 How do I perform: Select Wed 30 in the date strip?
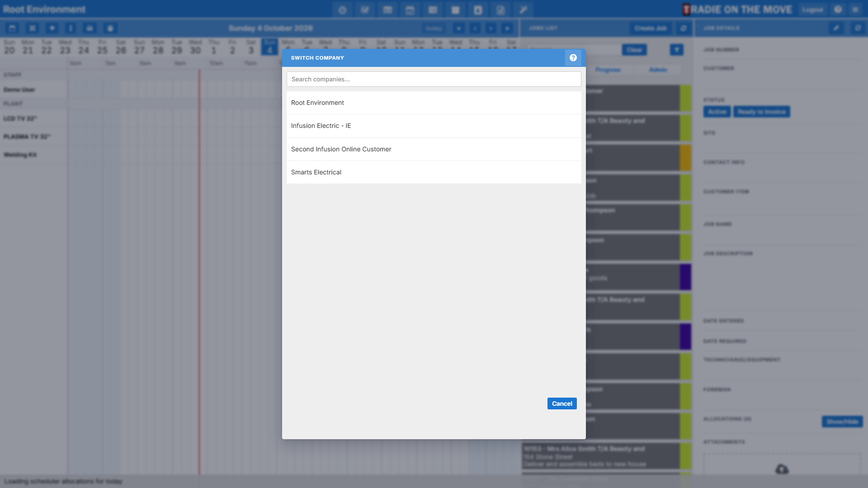pyautogui.click(x=195, y=47)
